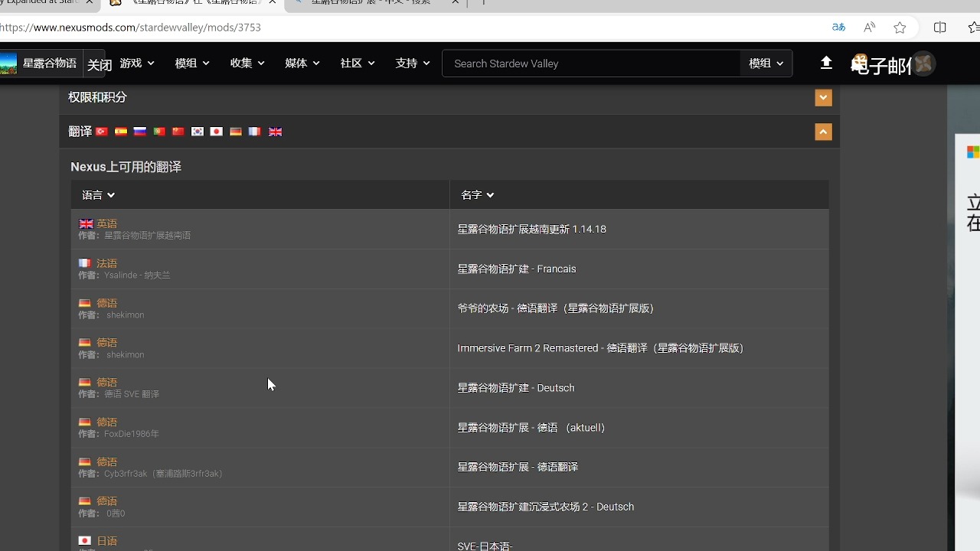Collapse the 翻译 section
980x551 pixels.
[823, 132]
